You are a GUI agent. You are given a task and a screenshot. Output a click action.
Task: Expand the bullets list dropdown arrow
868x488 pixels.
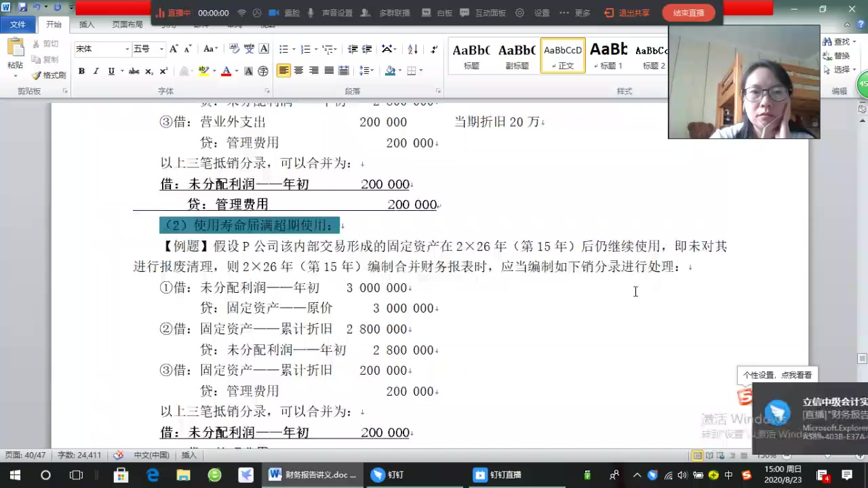click(x=293, y=49)
